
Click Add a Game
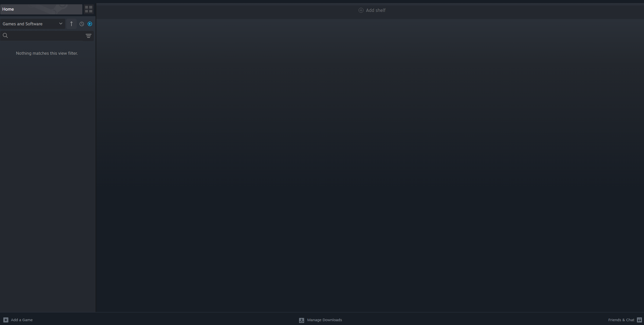pyautogui.click(x=18, y=320)
